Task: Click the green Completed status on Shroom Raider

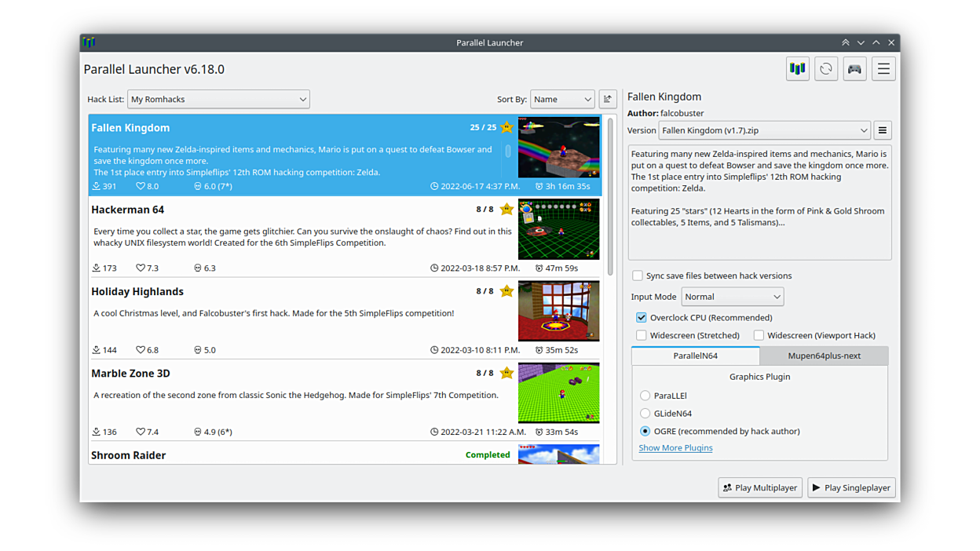Action: [488, 454]
